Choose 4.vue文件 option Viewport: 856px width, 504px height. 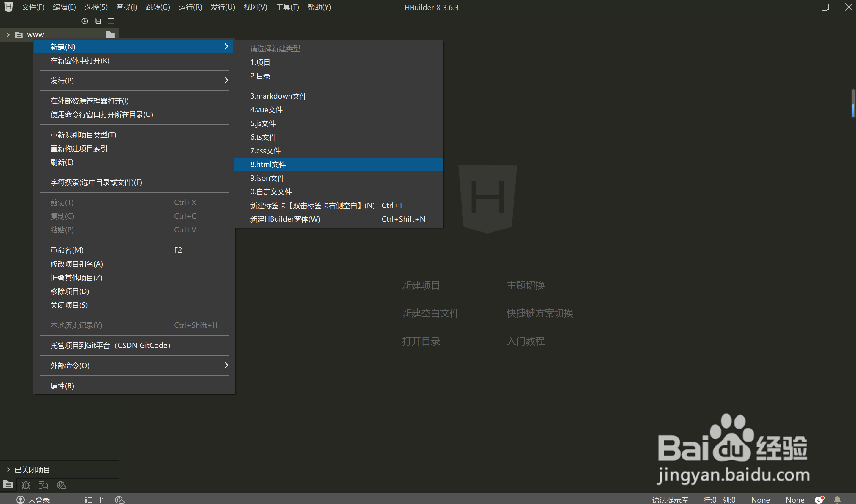coord(338,110)
